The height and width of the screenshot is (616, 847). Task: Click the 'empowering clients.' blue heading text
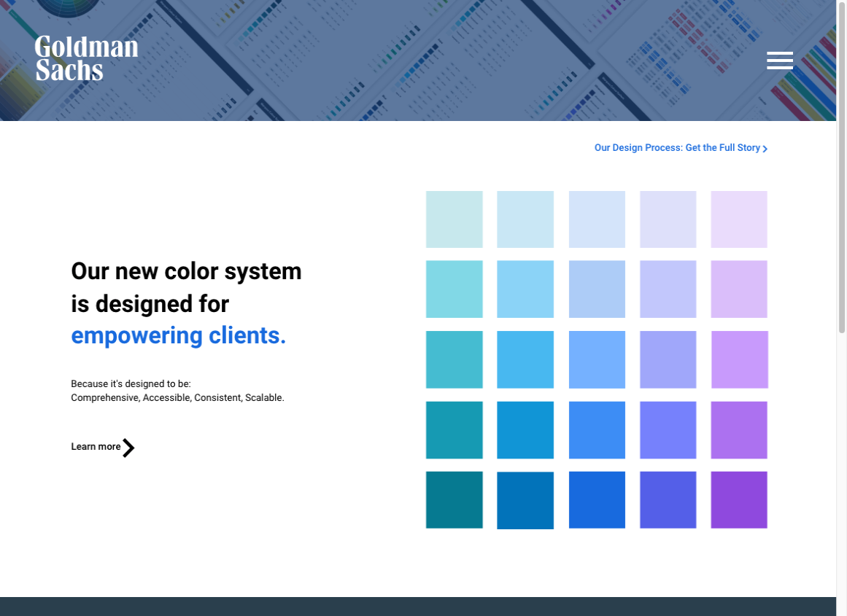(178, 335)
